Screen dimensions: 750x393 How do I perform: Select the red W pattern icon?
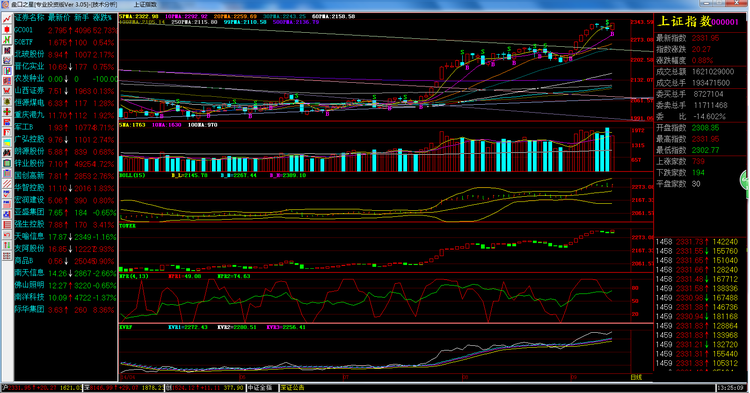pos(7,91)
